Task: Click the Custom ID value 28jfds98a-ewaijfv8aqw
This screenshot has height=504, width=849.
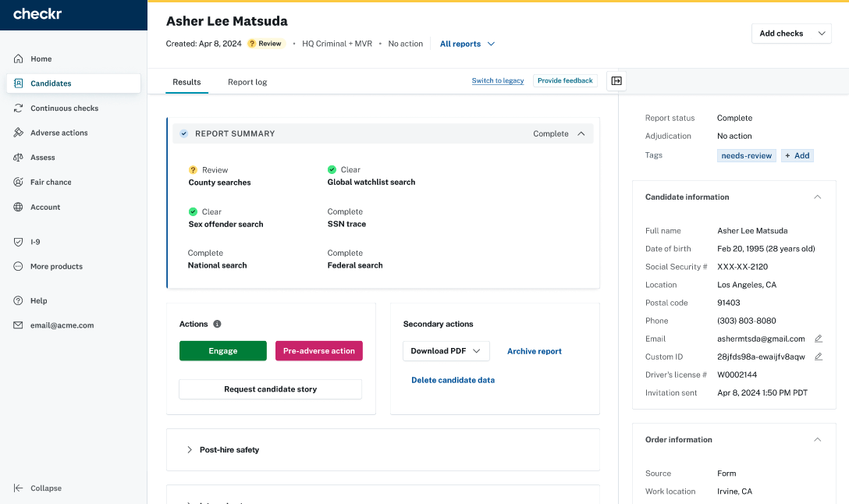Action: coord(761,357)
